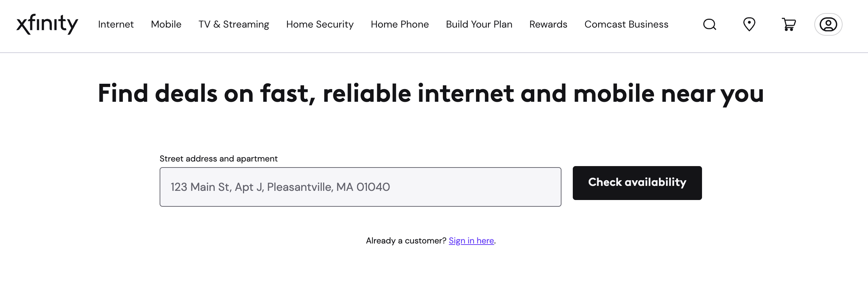Open the Mobile menu
This screenshot has width=868, height=282.
click(x=166, y=24)
